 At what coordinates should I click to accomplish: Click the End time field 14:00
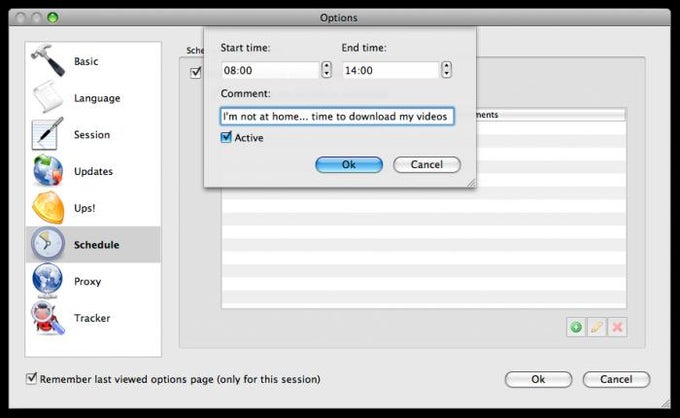point(391,70)
